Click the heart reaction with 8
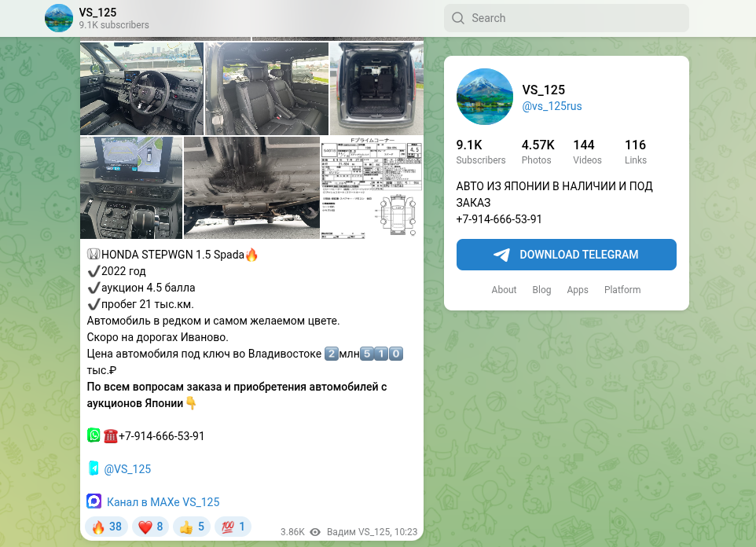The image size is (756, 547). pyautogui.click(x=150, y=527)
